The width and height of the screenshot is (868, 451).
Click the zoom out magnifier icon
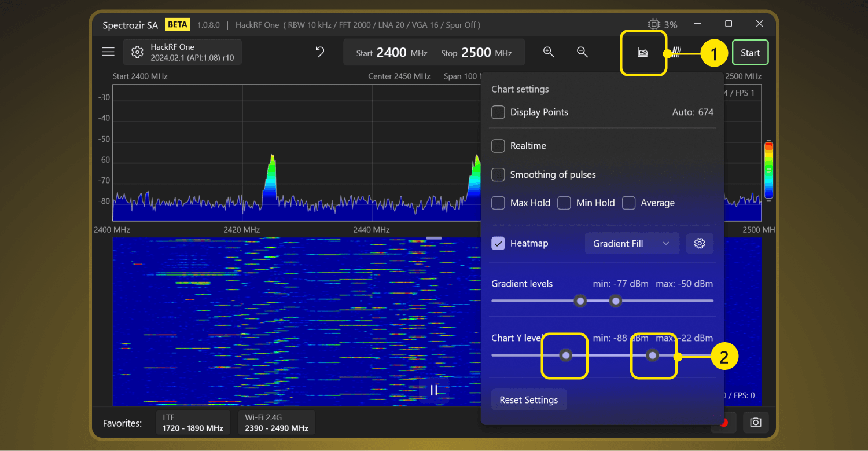(x=583, y=52)
